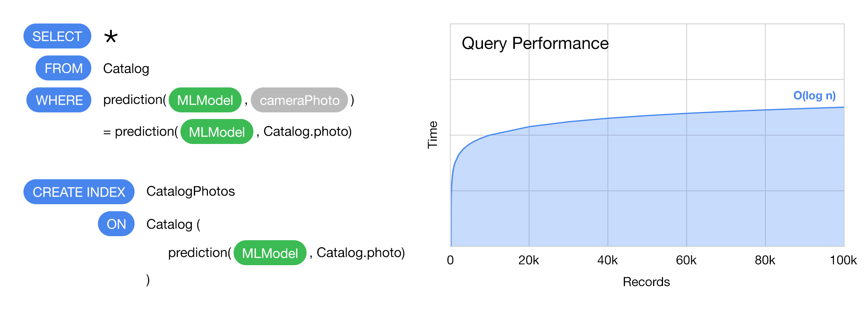
Task: Select the MLModel pill beside cameraPhoto
Action: [205, 100]
